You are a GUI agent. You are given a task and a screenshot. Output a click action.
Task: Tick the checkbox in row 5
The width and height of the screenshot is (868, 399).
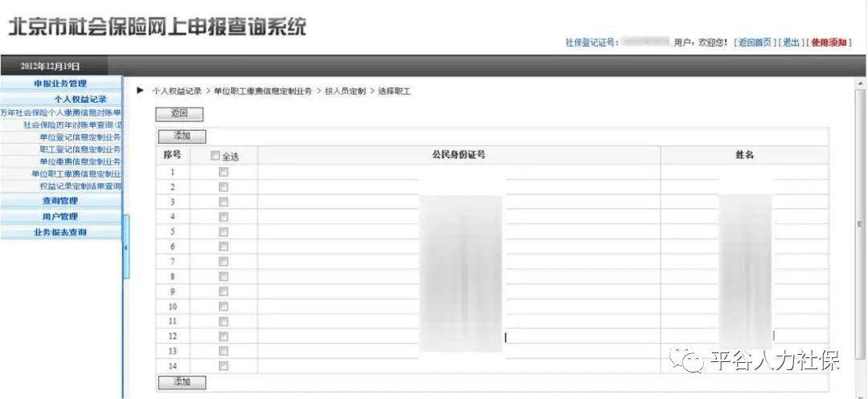pos(223,231)
